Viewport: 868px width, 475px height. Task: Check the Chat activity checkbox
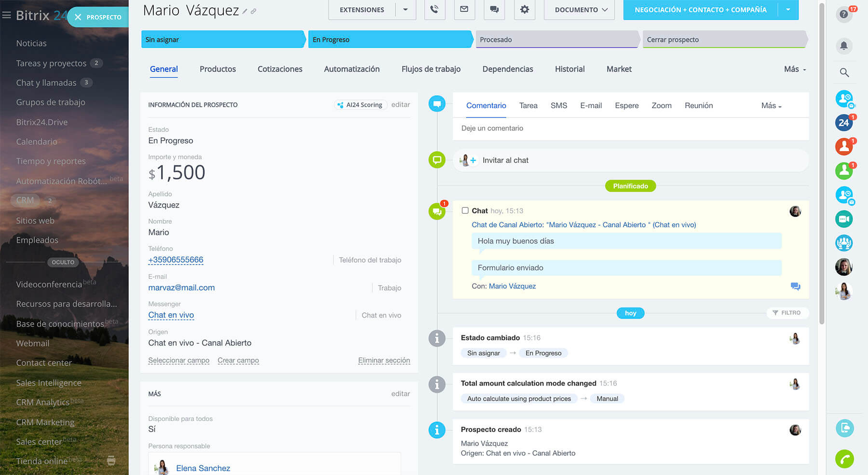(465, 210)
